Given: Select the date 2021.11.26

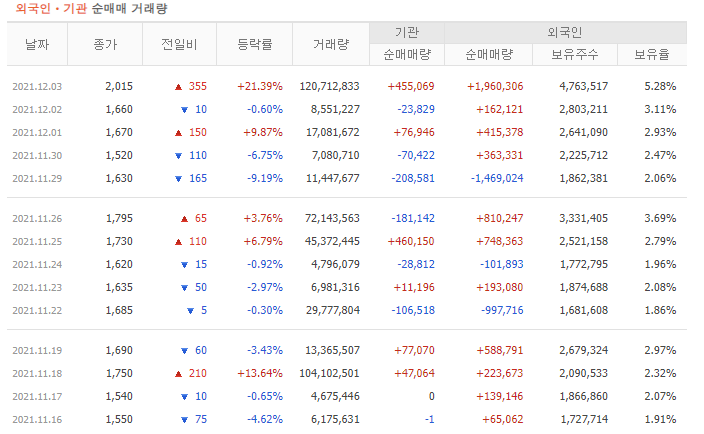Looking at the screenshot, I should [37, 219].
